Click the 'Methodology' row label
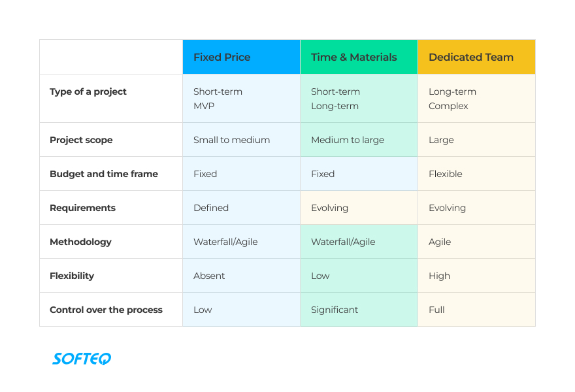The width and height of the screenshot is (575, 392). 80,242
